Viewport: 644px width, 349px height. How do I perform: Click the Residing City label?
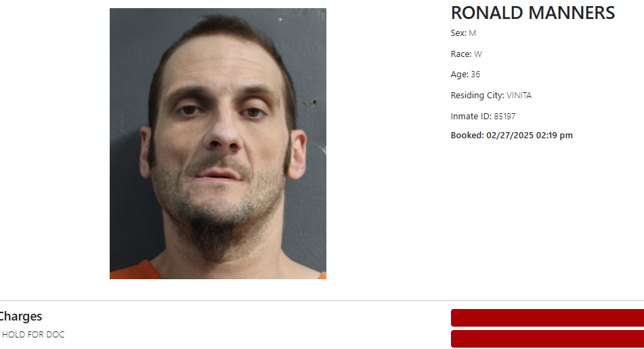(x=477, y=96)
